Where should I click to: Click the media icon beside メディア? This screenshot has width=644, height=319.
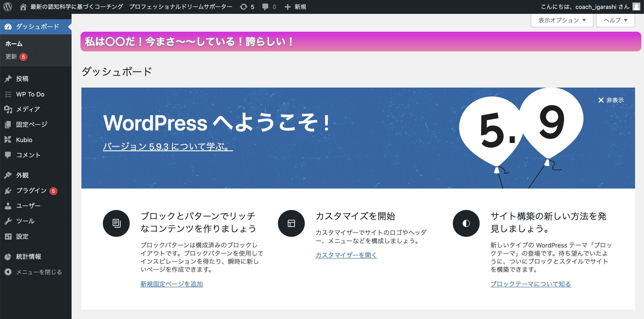click(8, 109)
